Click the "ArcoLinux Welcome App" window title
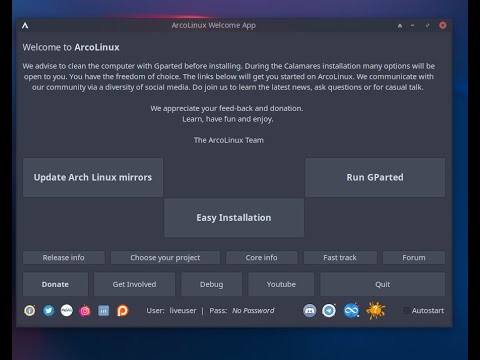This screenshot has height=360, width=480. click(214, 25)
